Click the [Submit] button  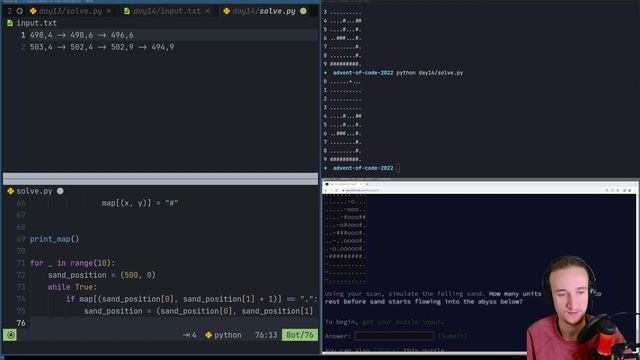[452, 336]
